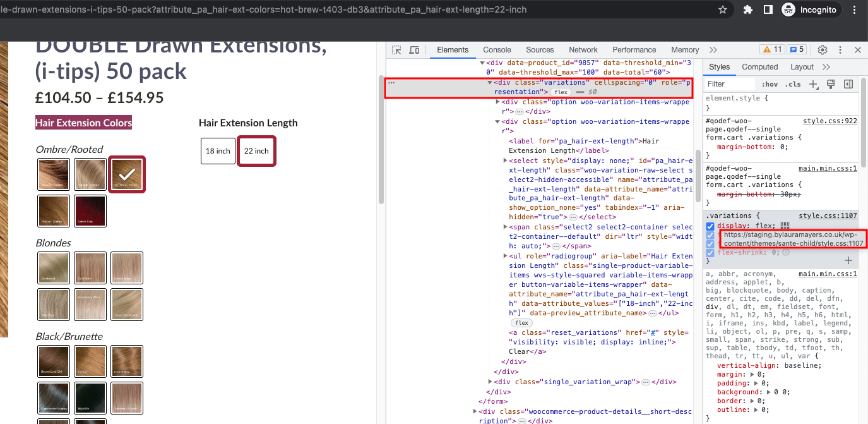Collapse the div data-product_id 9857 node

click(x=482, y=63)
